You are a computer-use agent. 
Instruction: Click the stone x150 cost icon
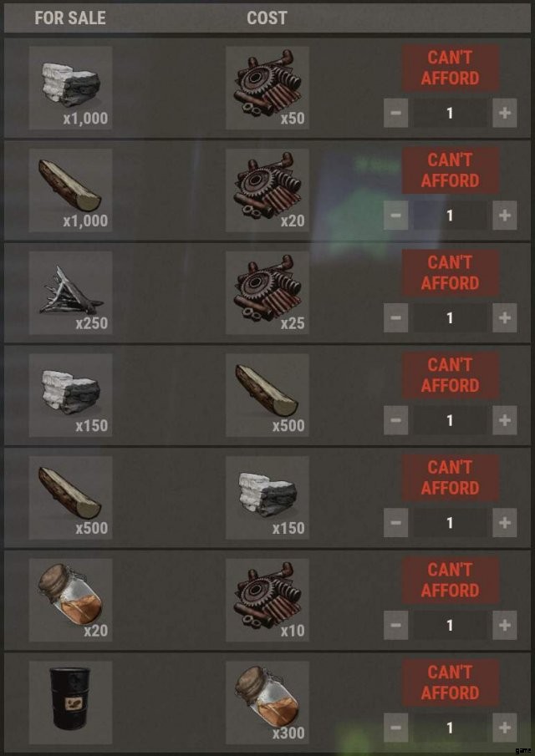[267, 498]
